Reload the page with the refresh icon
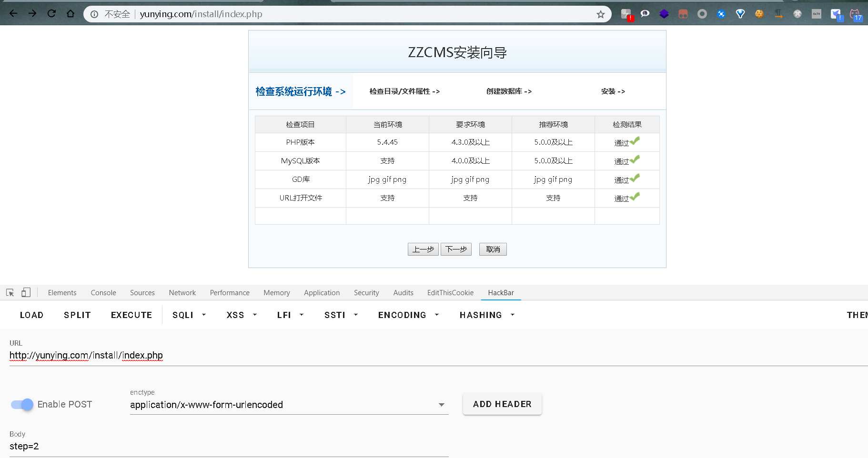 [51, 14]
